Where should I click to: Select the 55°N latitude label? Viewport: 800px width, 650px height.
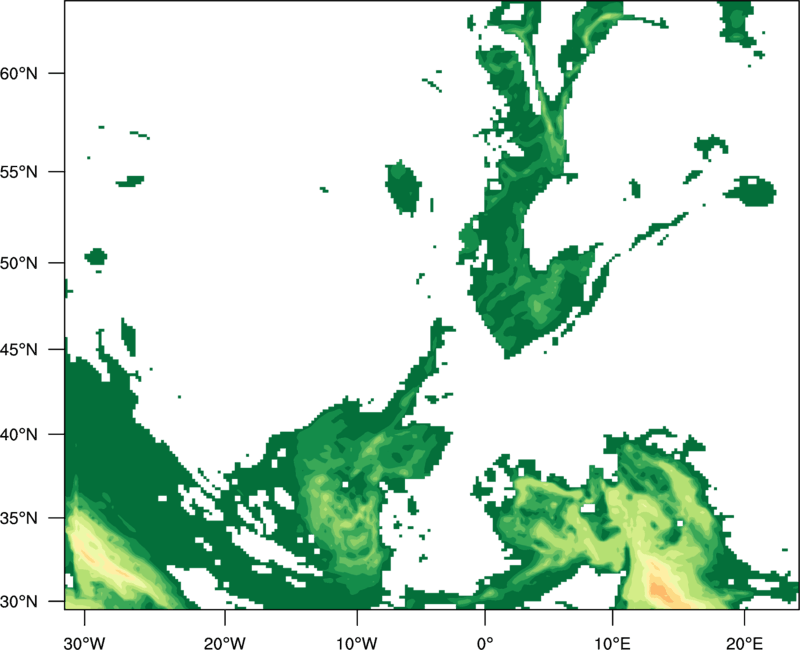(19, 172)
